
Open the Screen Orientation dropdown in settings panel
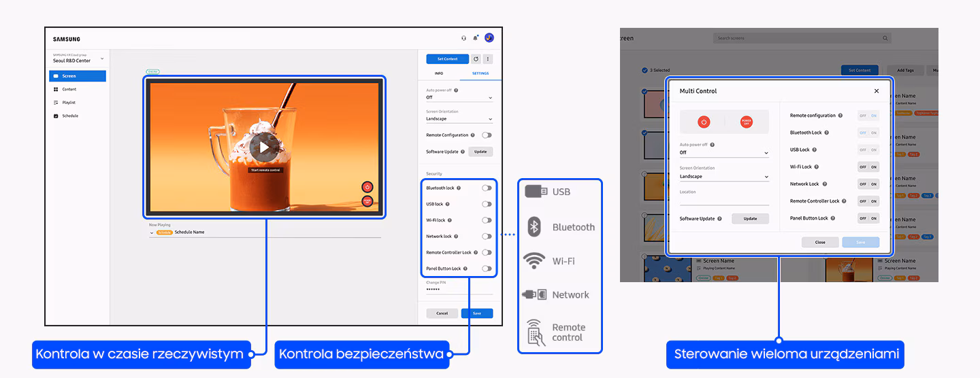(459, 119)
